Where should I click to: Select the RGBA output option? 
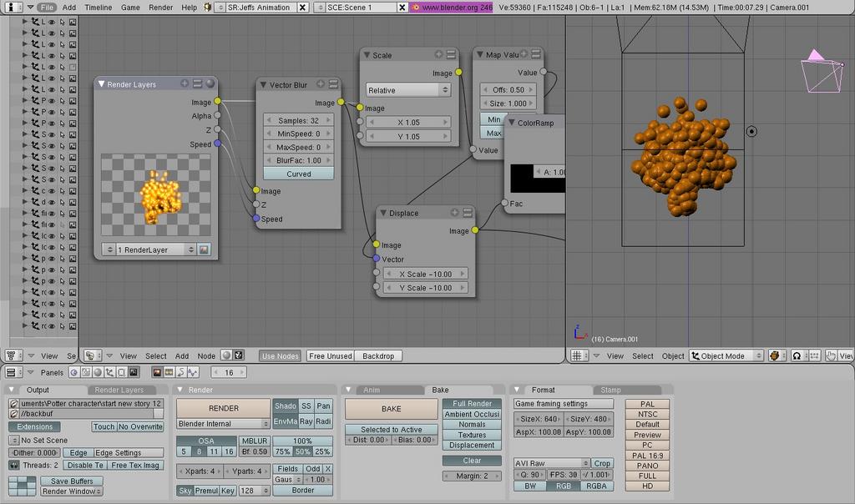[x=596, y=486]
